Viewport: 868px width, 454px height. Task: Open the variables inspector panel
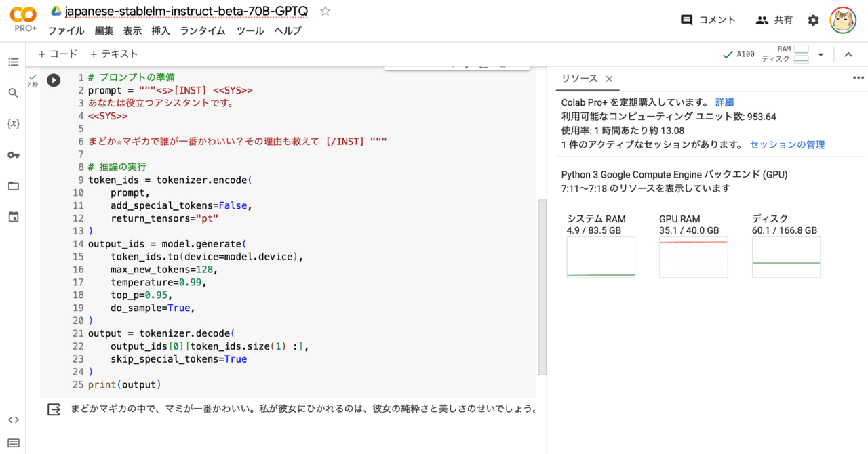click(13, 124)
